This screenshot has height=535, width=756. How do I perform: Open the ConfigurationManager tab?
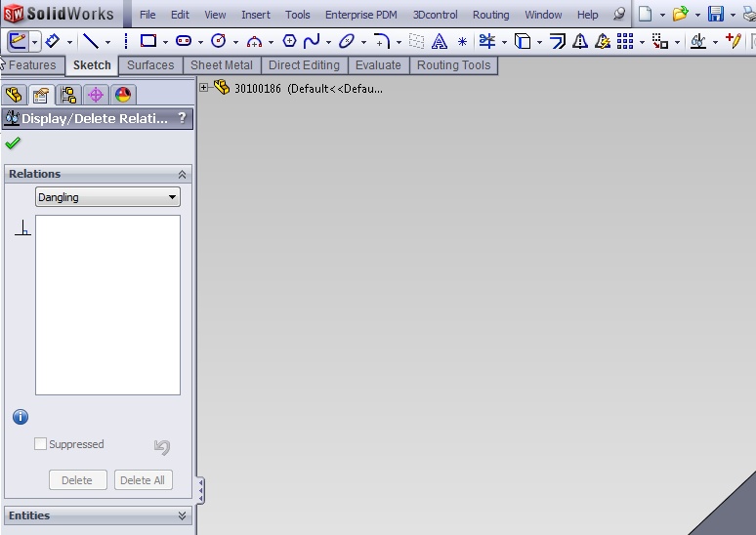point(68,95)
